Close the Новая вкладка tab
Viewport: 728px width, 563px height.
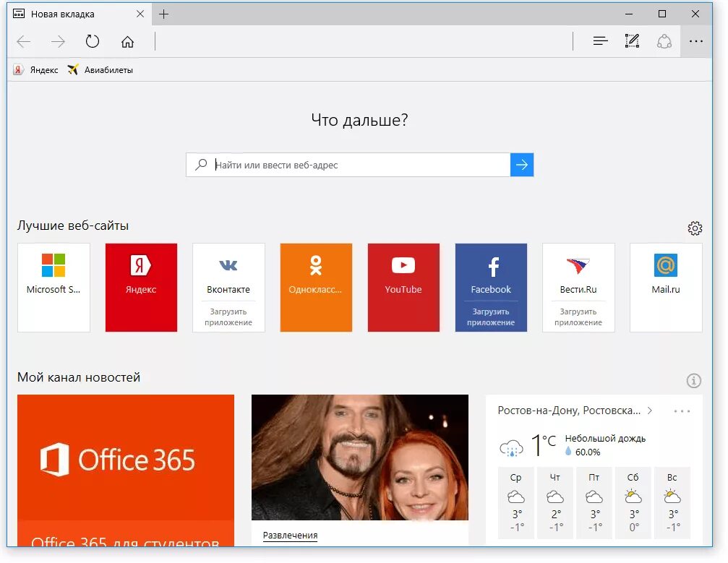(x=140, y=14)
